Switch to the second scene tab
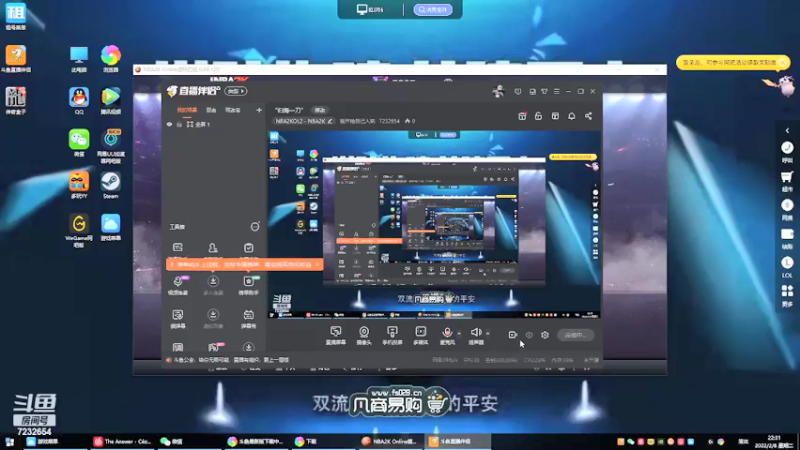 click(x=211, y=110)
